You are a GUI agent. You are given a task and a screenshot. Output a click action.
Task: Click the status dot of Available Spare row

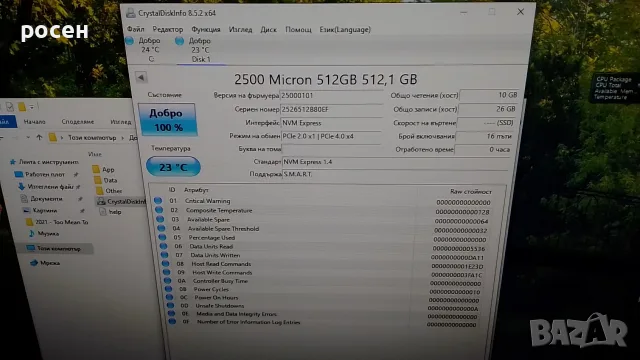pos(160,219)
